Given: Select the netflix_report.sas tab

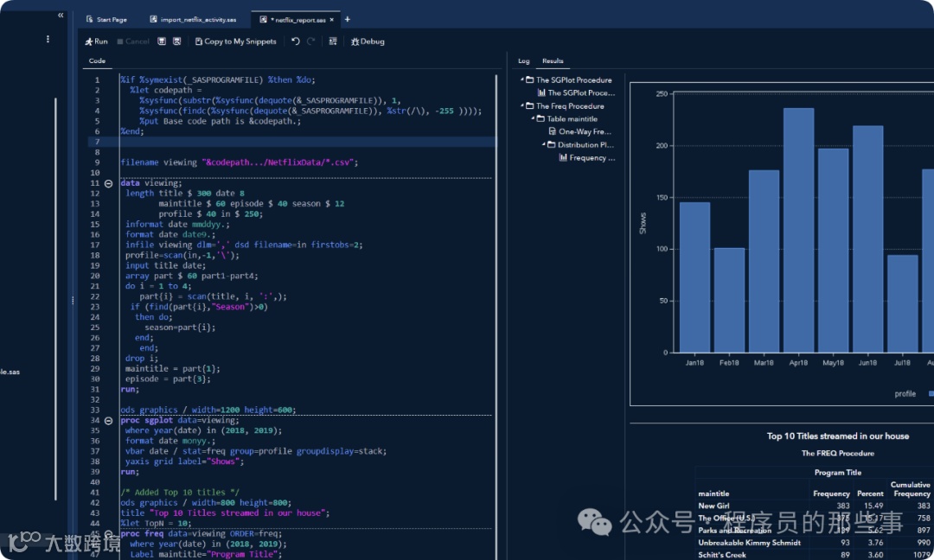Looking at the screenshot, I should click(296, 20).
